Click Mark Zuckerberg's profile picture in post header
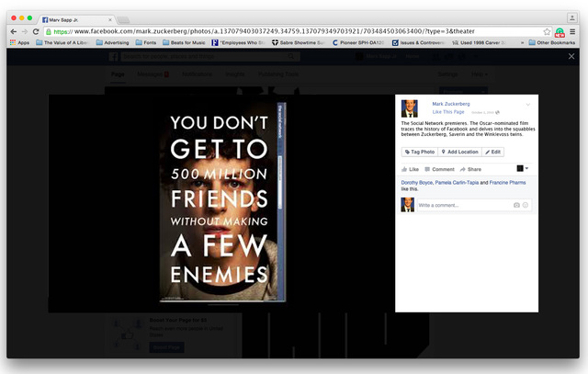 [x=410, y=108]
